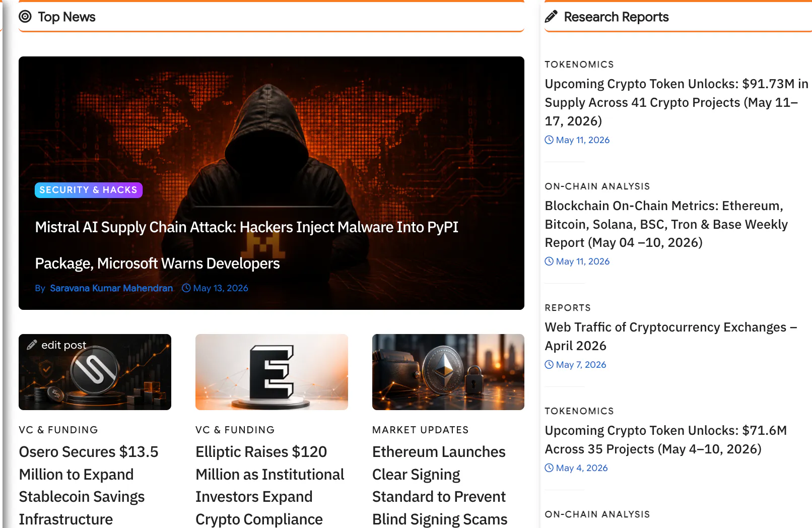Viewport: 812px width, 528px height.
Task: Click the clock icon beside May 4, 2026
Action: [549, 468]
